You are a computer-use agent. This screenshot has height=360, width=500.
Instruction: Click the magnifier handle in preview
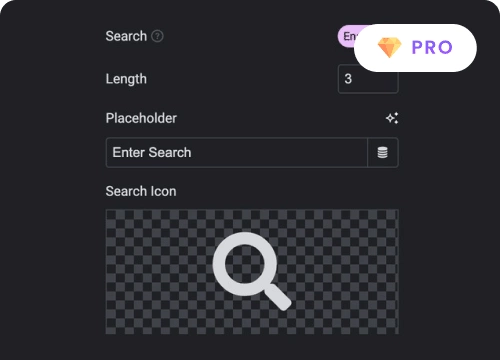279,297
